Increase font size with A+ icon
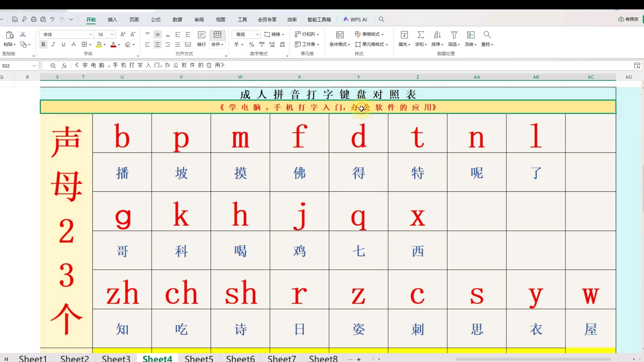The image size is (644, 362). pyautogui.click(x=123, y=34)
